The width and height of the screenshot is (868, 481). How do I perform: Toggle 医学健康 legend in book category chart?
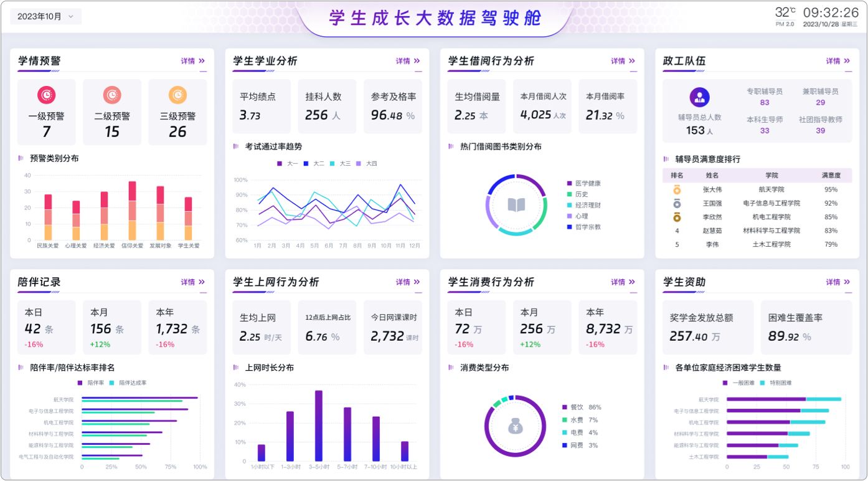pos(584,183)
